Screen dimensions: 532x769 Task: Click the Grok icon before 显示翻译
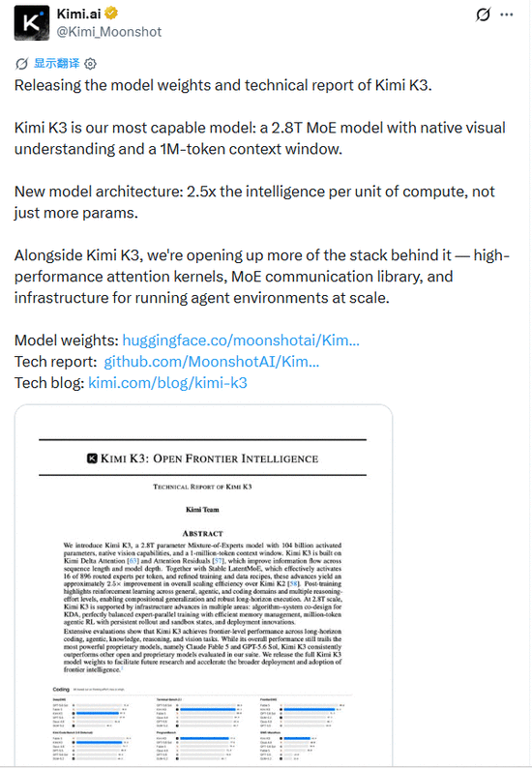point(21,64)
